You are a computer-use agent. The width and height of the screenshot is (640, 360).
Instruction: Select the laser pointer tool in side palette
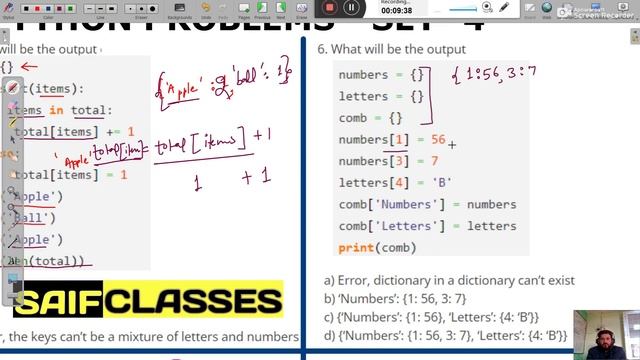[12, 226]
